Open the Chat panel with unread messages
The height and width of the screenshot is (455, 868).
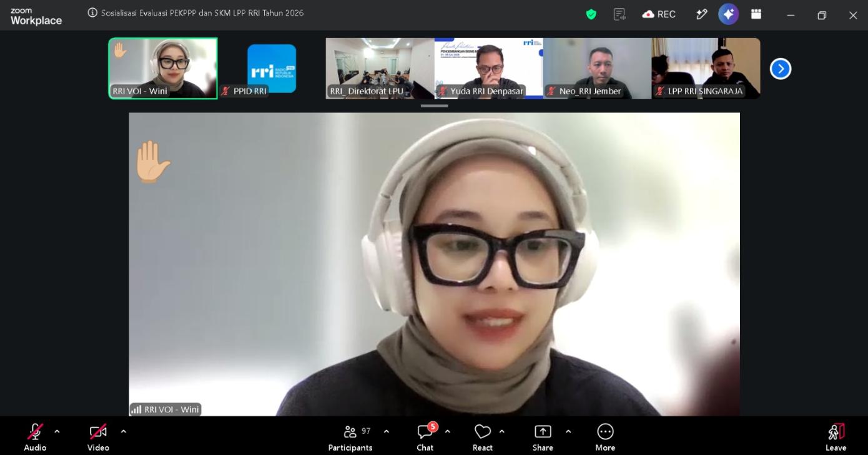pos(425,437)
